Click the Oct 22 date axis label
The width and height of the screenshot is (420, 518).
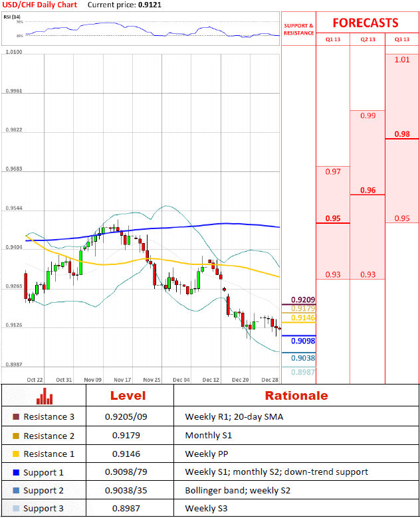(35, 380)
